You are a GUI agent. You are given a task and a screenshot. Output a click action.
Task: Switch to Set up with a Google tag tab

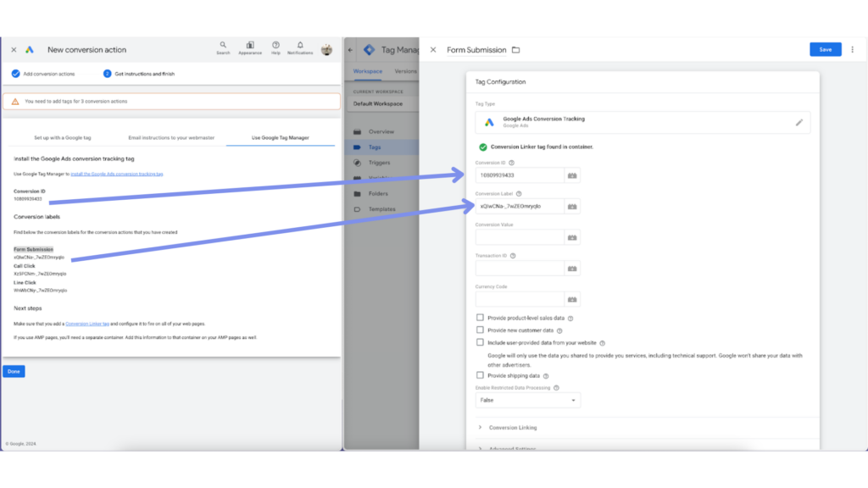click(x=63, y=138)
